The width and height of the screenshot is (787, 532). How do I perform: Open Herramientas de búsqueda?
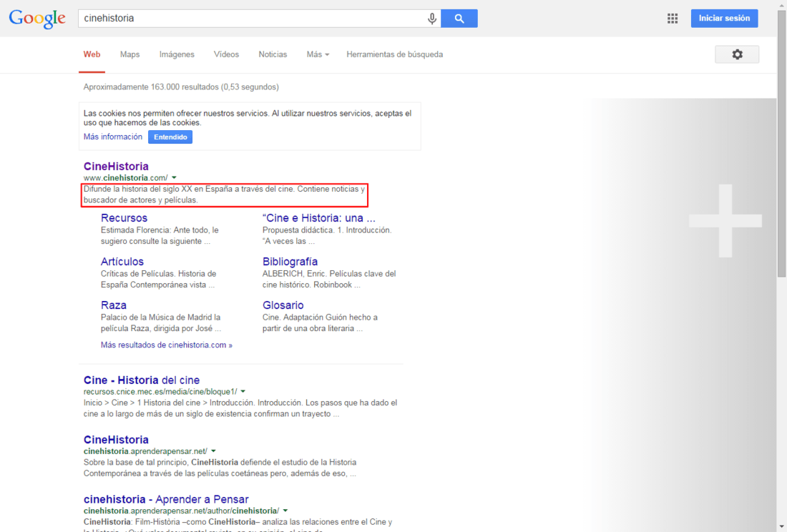pyautogui.click(x=394, y=54)
